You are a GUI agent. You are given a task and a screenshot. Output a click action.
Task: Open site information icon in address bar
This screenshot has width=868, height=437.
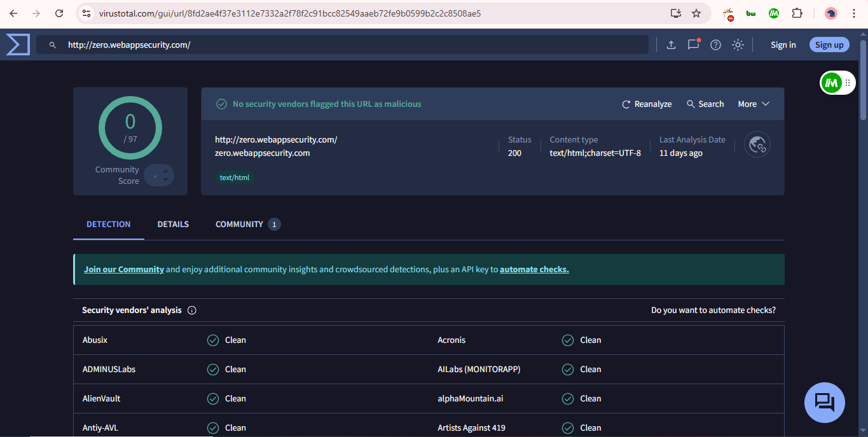[x=87, y=13]
